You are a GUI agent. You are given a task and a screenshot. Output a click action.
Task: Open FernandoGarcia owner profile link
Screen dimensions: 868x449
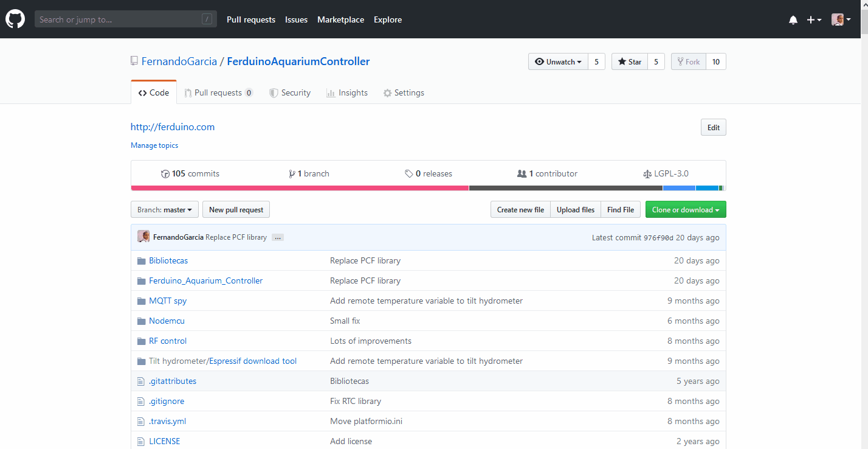pos(179,61)
